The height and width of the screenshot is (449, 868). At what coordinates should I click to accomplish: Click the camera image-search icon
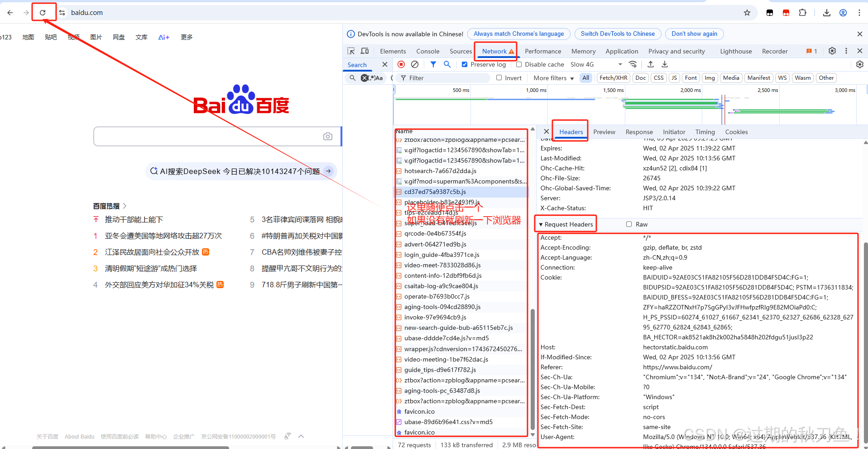click(x=328, y=136)
